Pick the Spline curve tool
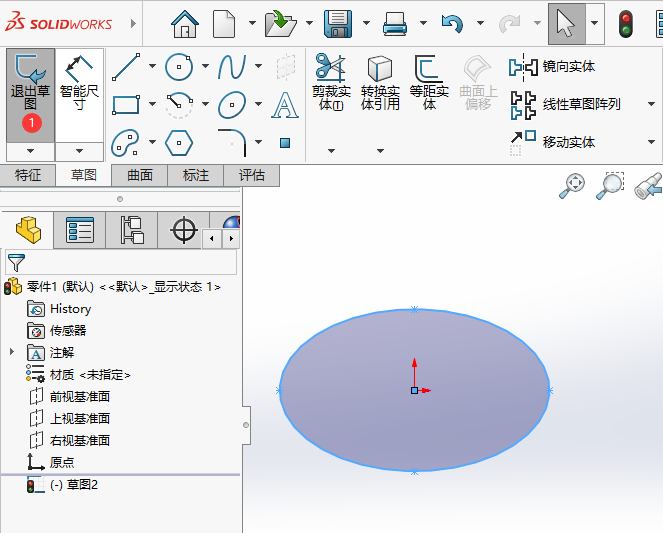The height and width of the screenshot is (533, 663). tap(232, 67)
